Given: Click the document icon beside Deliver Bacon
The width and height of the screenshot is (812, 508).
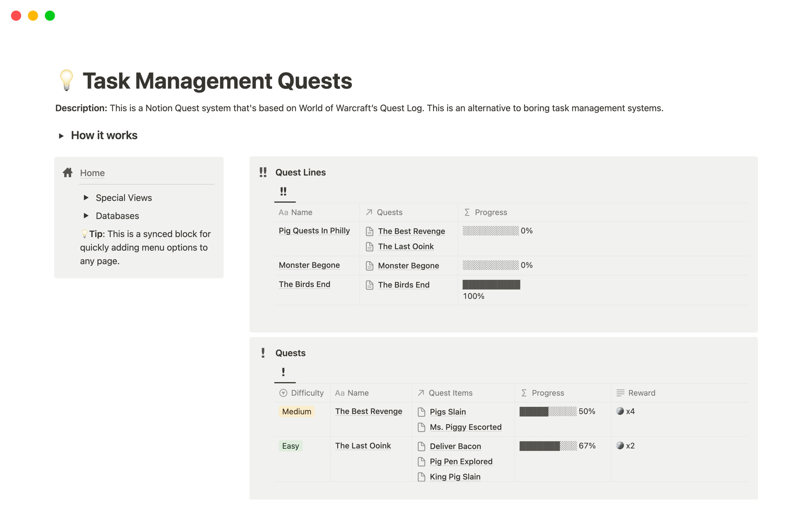Looking at the screenshot, I should pyautogui.click(x=421, y=446).
